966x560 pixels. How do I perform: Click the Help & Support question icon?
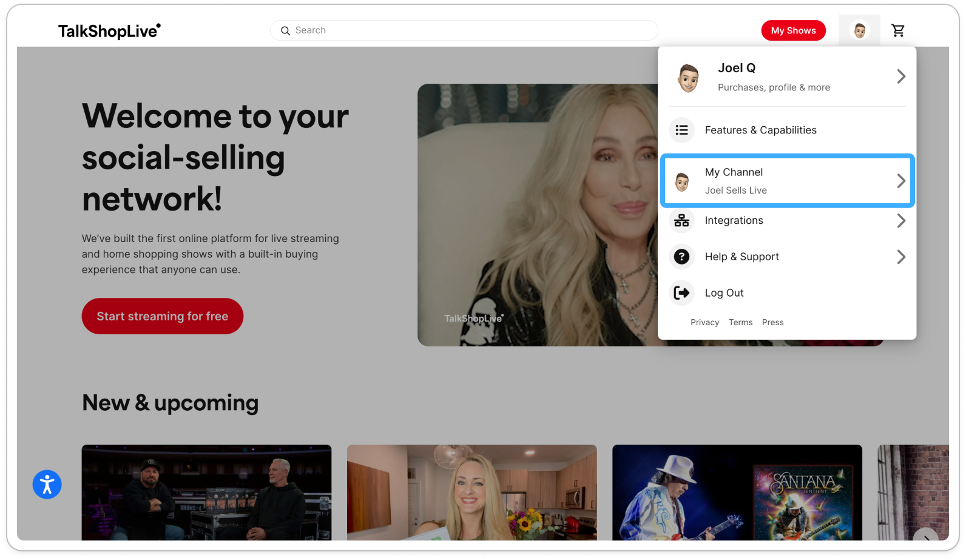click(681, 257)
